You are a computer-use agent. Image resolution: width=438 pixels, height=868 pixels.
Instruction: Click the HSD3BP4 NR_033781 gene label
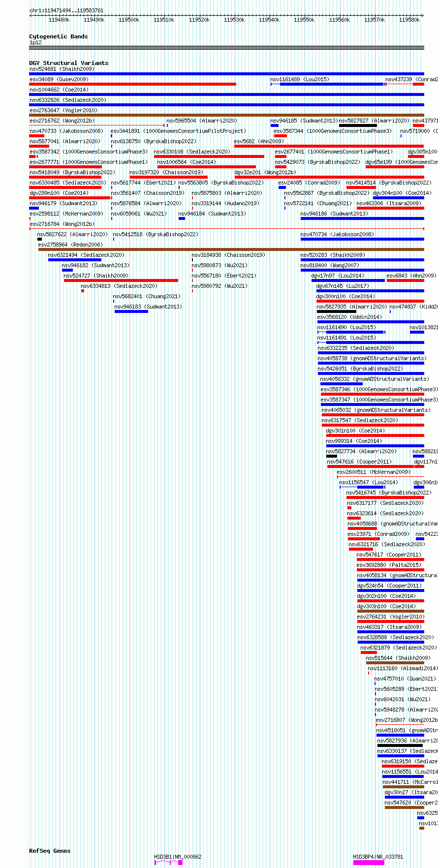click(378, 857)
